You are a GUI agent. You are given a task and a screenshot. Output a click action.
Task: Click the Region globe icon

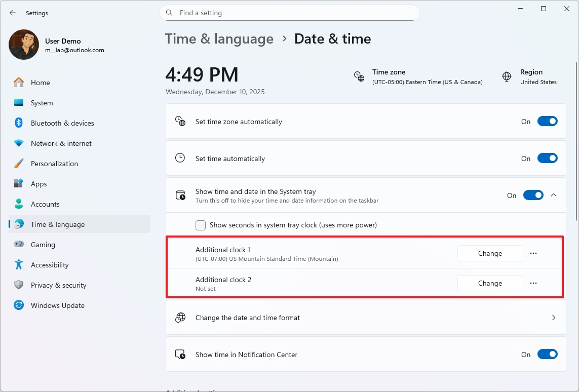coord(507,76)
